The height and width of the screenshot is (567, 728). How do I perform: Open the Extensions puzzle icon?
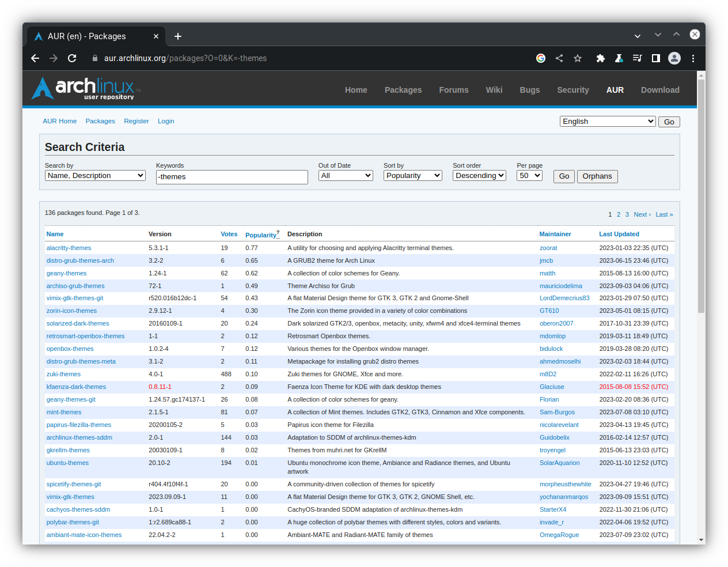[x=600, y=58]
